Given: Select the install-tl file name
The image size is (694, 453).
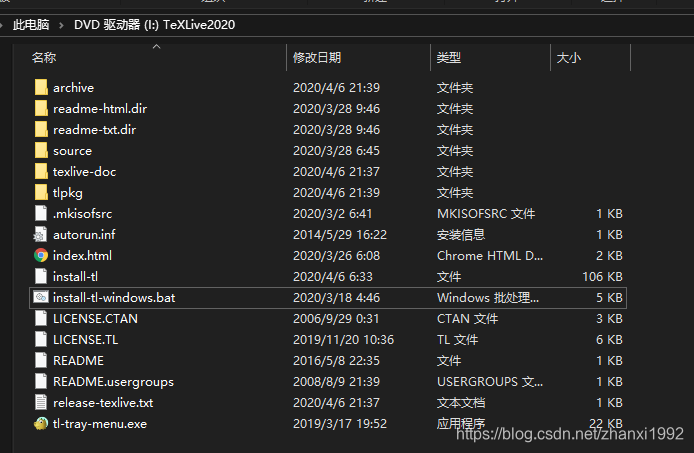Looking at the screenshot, I should (75, 277).
